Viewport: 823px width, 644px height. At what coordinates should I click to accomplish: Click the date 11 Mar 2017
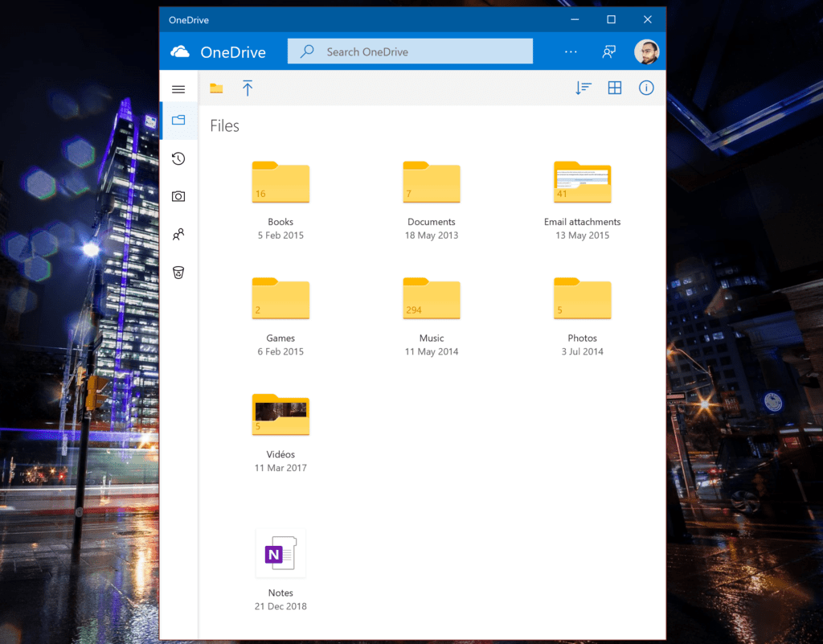[x=280, y=468]
